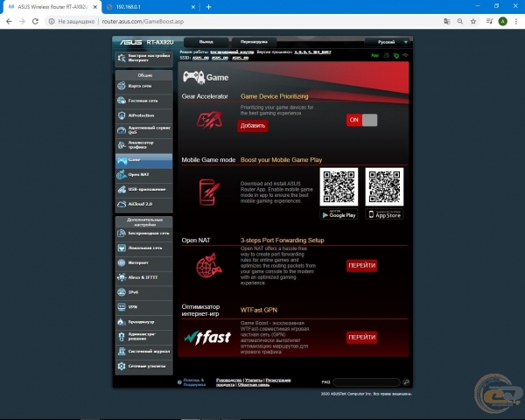Click the Google Play download badge

[x=339, y=214]
